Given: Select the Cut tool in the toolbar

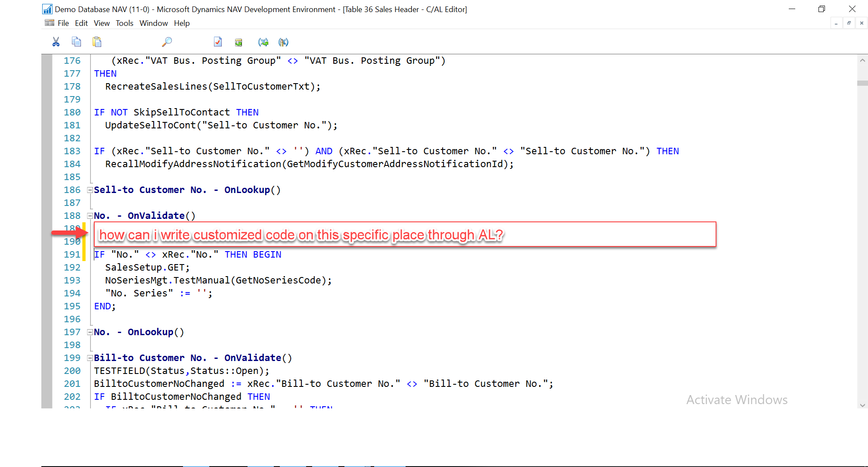Looking at the screenshot, I should 56,42.
